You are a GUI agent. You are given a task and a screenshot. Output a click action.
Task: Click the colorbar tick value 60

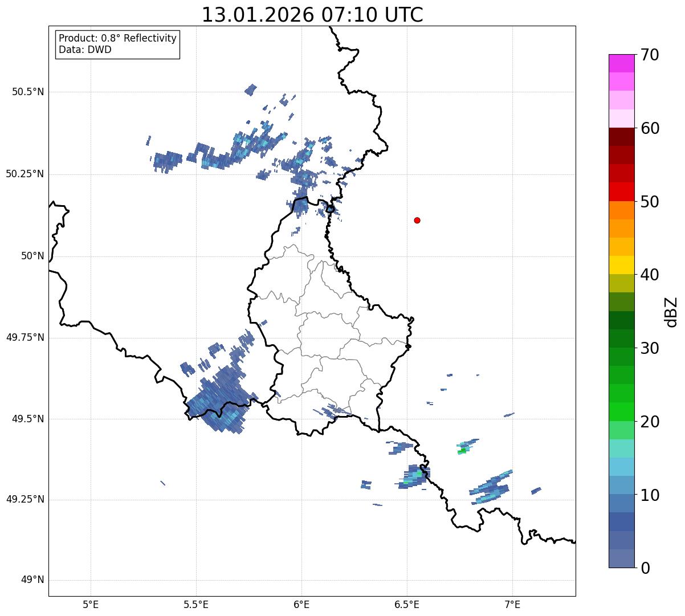(x=650, y=128)
